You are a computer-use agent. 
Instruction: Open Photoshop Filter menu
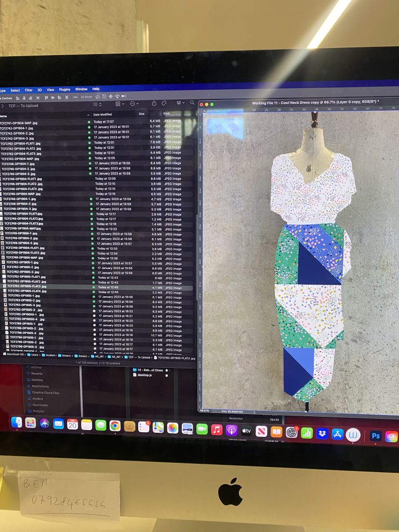29,90
